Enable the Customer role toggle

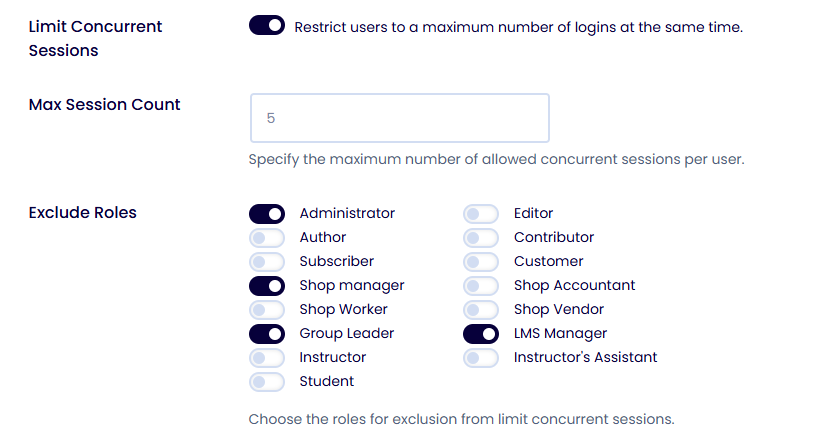(481, 261)
